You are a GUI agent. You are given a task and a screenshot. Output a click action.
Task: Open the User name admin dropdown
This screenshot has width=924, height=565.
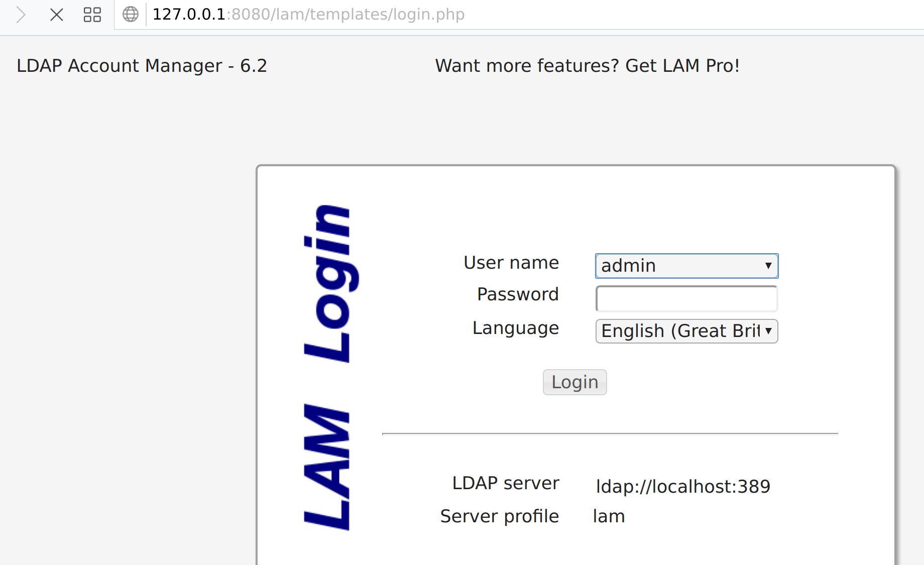coord(686,266)
